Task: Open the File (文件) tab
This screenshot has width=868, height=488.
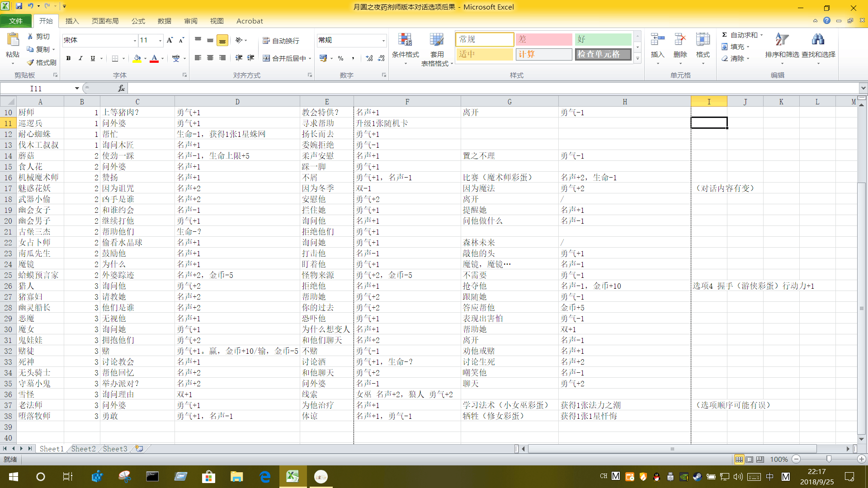Action: [16, 21]
